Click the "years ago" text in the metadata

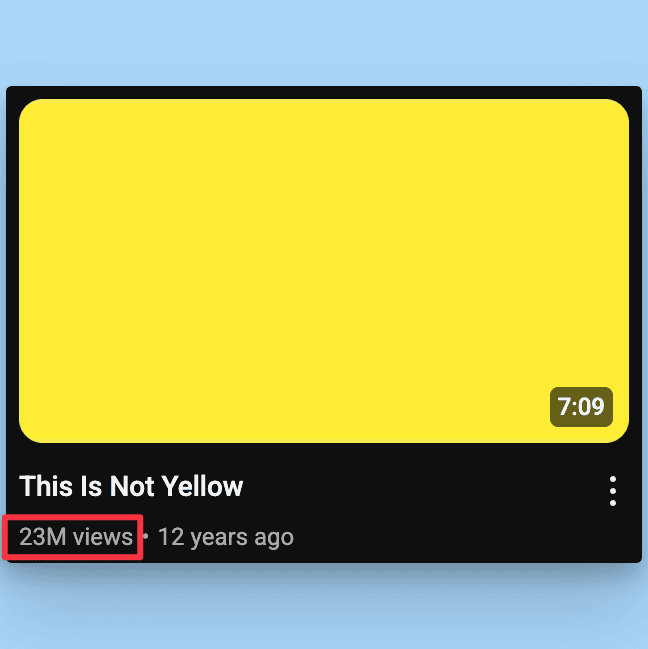242,538
